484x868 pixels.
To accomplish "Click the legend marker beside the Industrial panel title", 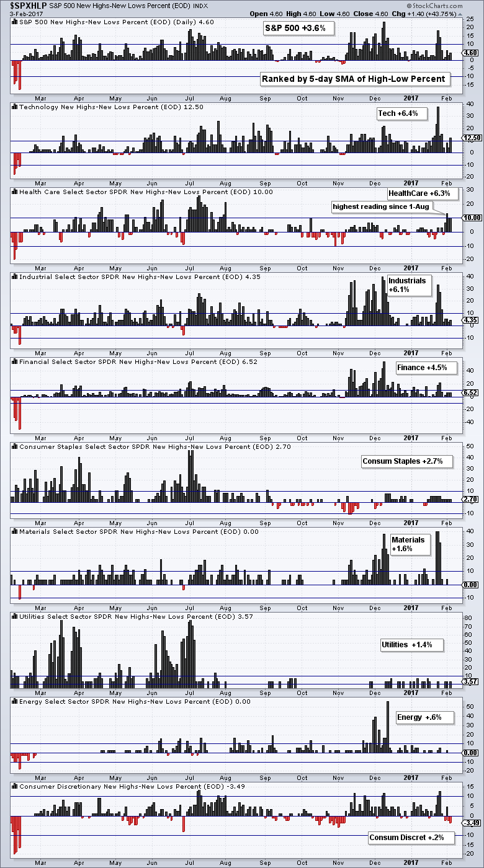I will click(x=16, y=277).
